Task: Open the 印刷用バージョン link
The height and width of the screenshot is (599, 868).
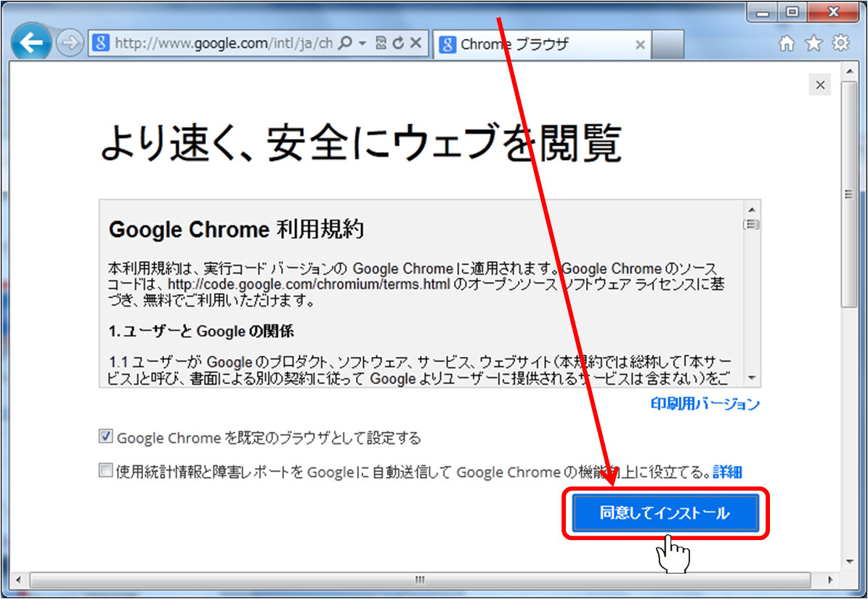Action: pos(705,404)
